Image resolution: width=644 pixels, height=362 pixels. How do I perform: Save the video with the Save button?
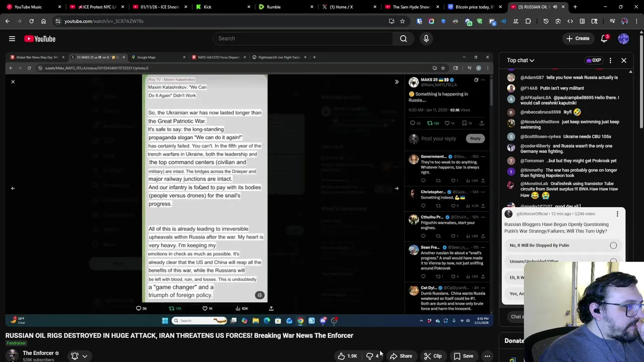[x=463, y=356]
